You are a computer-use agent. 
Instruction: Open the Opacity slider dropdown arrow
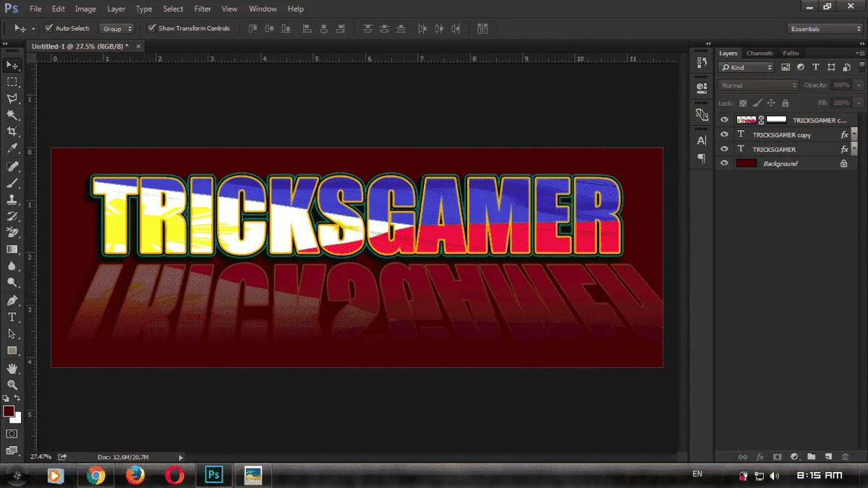pyautogui.click(x=859, y=85)
